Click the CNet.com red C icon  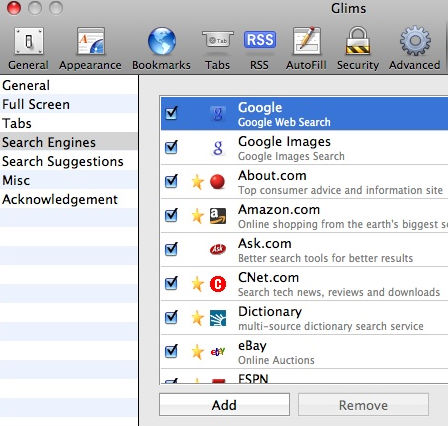click(x=218, y=284)
